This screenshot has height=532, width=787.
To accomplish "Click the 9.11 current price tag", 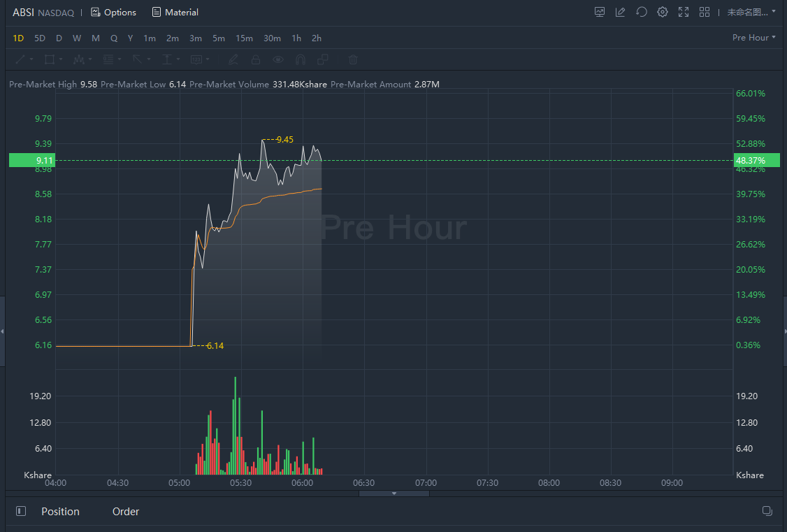I will (32, 160).
